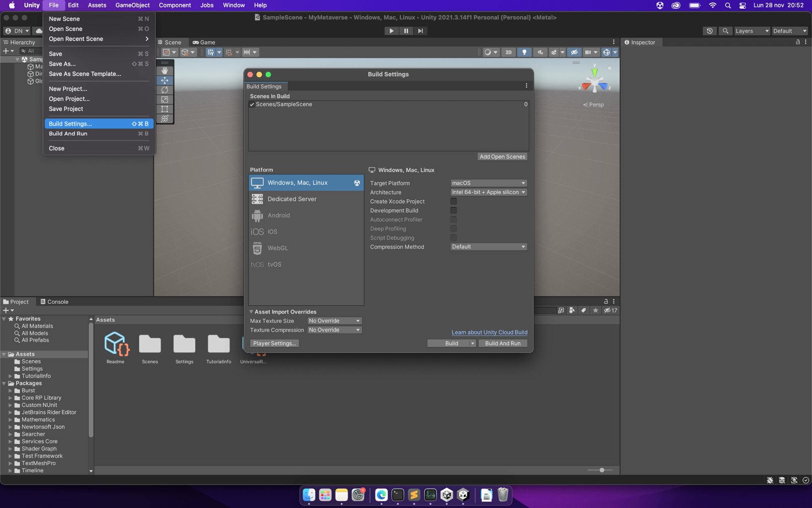Enable Development Build checkbox
812x508 pixels.
tap(453, 210)
